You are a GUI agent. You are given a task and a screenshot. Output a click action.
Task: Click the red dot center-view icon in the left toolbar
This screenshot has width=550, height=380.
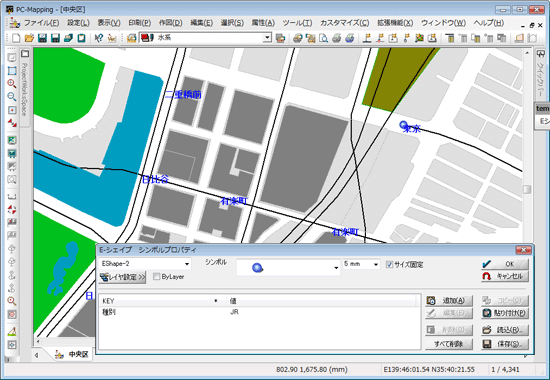tap(12, 110)
